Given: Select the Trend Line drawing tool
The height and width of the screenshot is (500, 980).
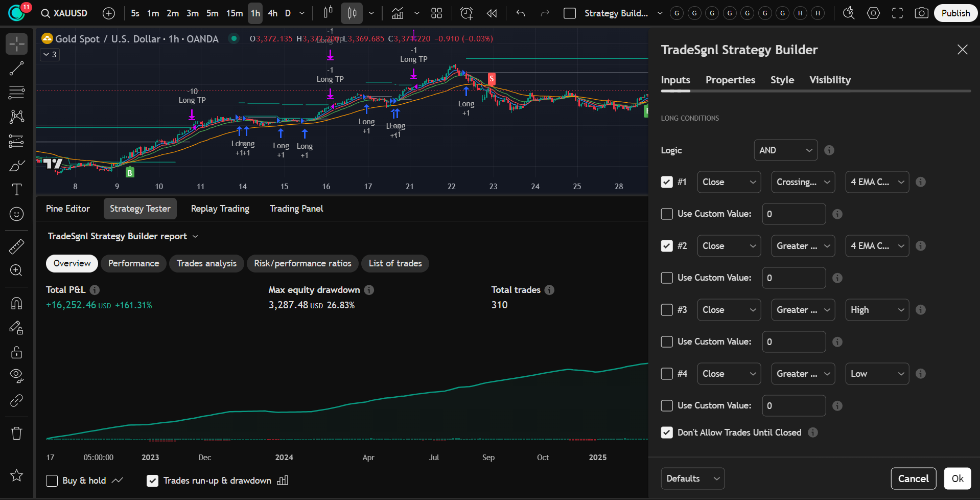Looking at the screenshot, I should (16, 68).
